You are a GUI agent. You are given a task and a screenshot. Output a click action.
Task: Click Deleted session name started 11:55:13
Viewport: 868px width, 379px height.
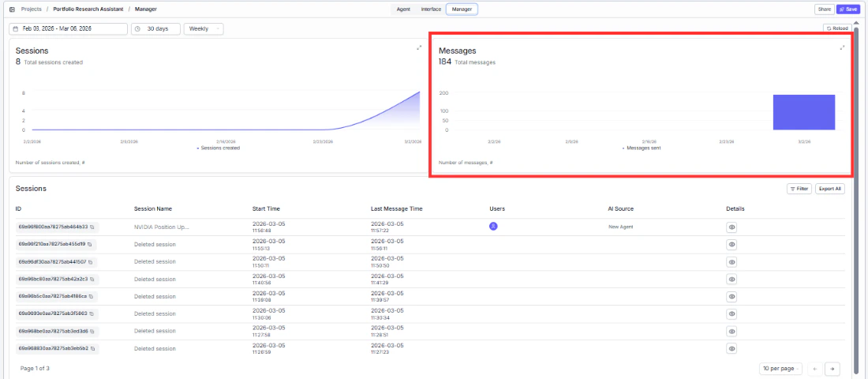pyautogui.click(x=155, y=244)
